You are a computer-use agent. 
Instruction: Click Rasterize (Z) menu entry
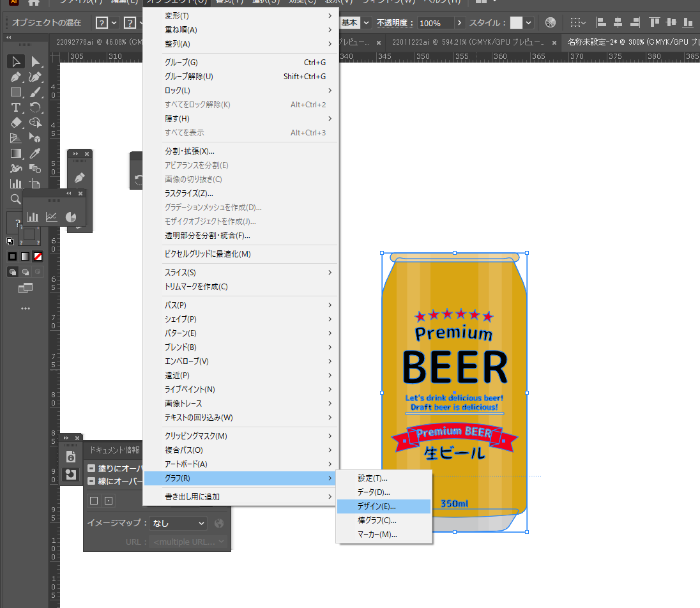point(189,194)
